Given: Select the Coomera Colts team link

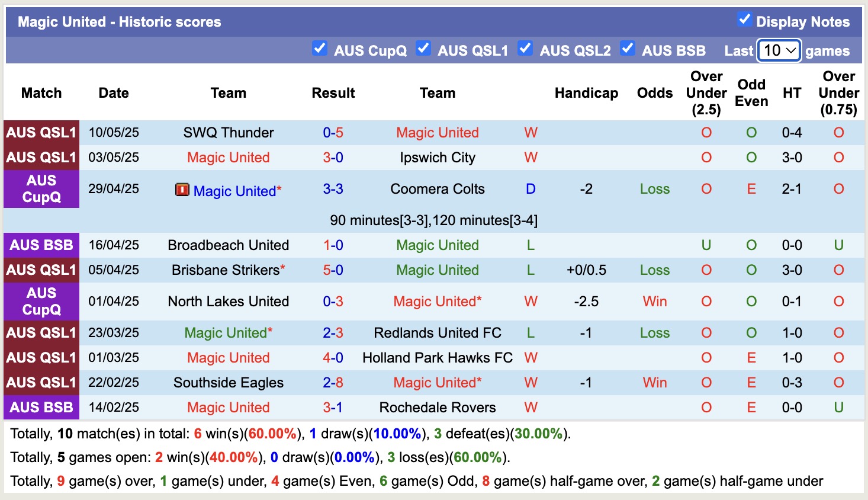Looking at the screenshot, I should click(437, 189).
